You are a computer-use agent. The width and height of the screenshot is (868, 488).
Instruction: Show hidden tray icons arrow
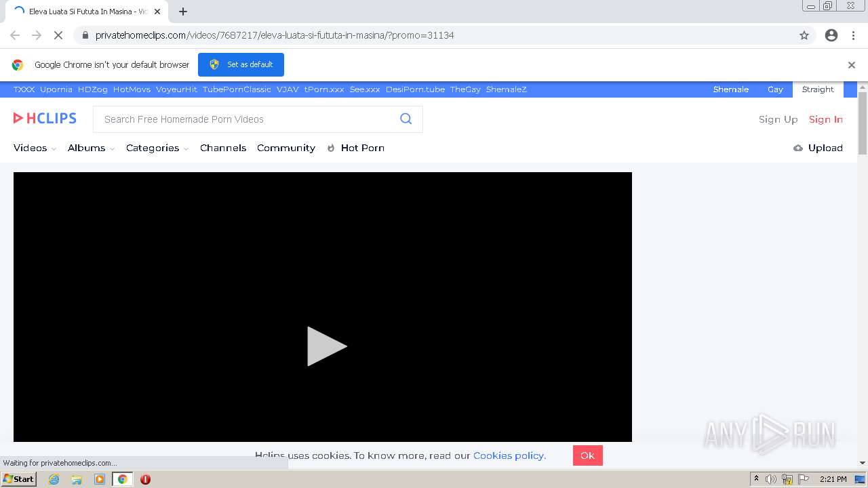click(x=756, y=479)
